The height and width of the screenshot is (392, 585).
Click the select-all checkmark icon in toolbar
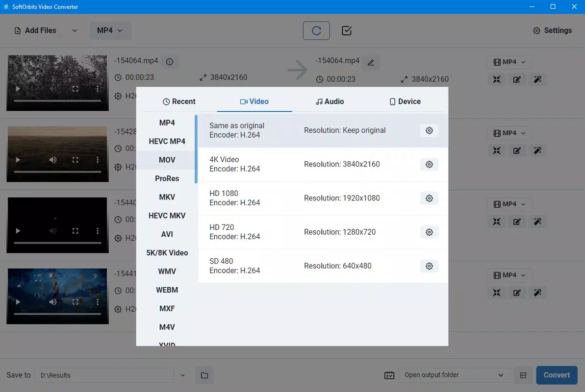coord(347,30)
